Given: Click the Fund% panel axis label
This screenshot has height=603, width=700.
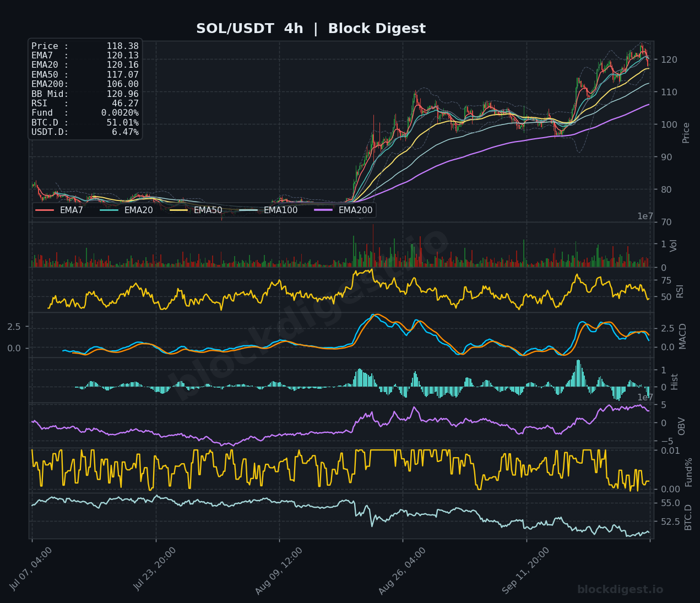Looking at the screenshot, I should tap(689, 471).
